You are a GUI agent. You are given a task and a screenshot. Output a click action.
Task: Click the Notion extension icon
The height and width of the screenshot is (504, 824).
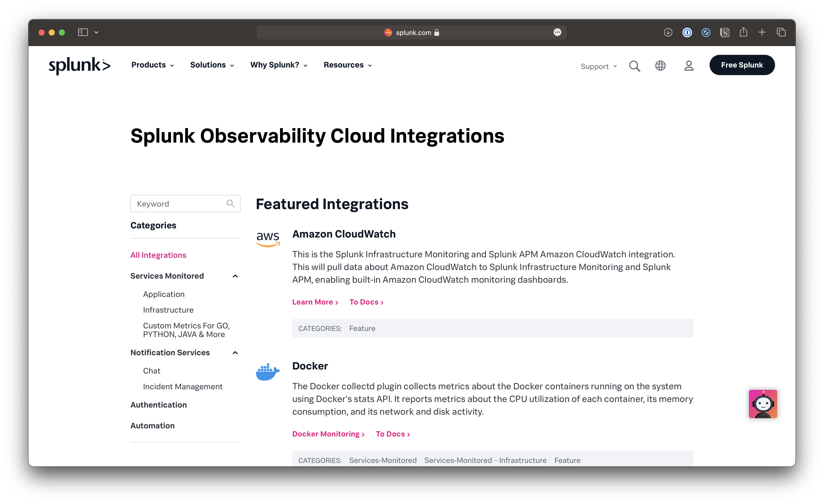(x=724, y=32)
